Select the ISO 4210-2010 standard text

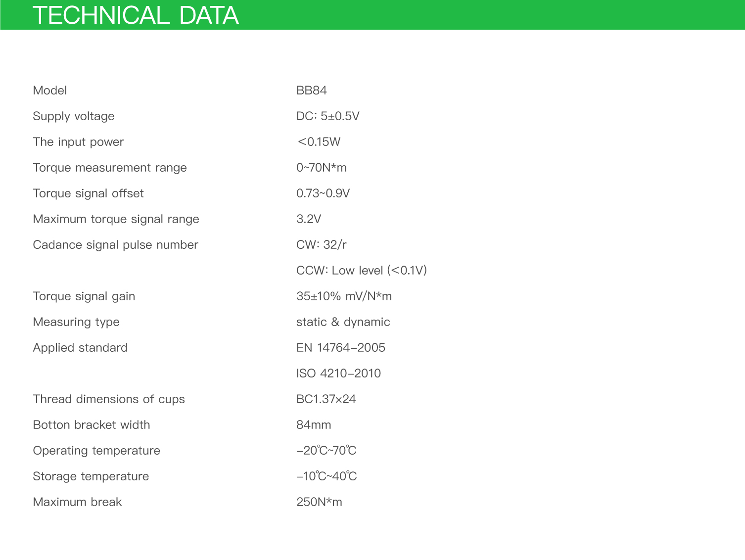click(339, 373)
